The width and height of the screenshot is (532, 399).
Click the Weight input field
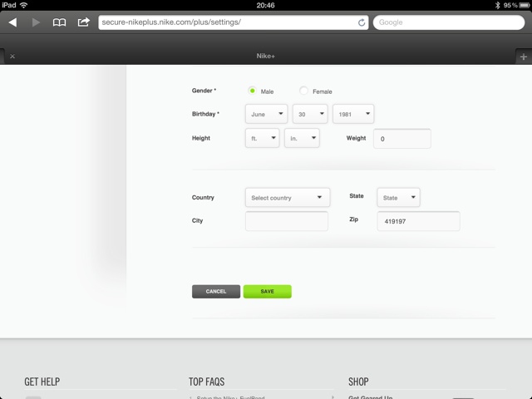click(402, 139)
